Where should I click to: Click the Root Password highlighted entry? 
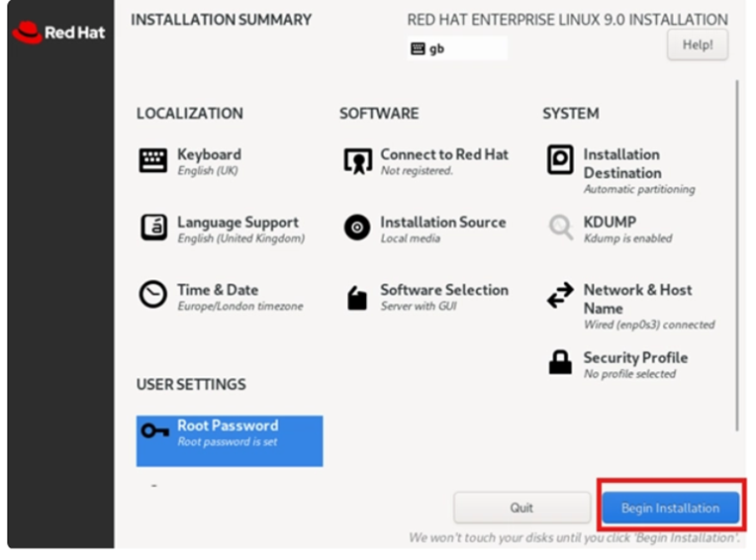[230, 441]
